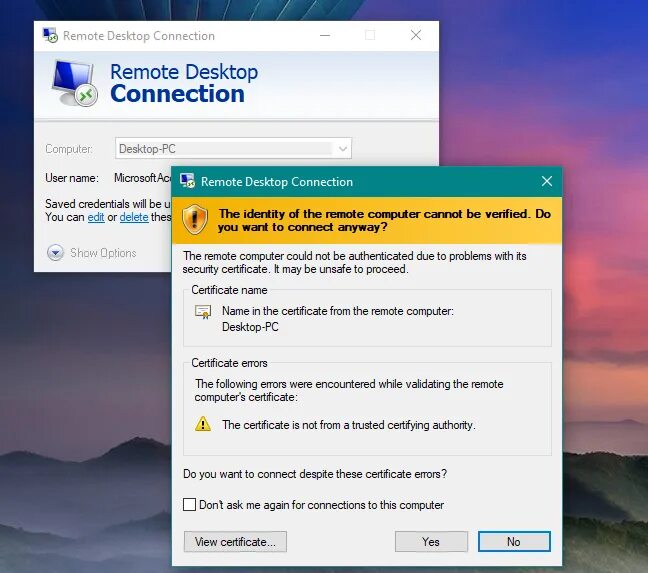Click the edit credentials link

(96, 217)
